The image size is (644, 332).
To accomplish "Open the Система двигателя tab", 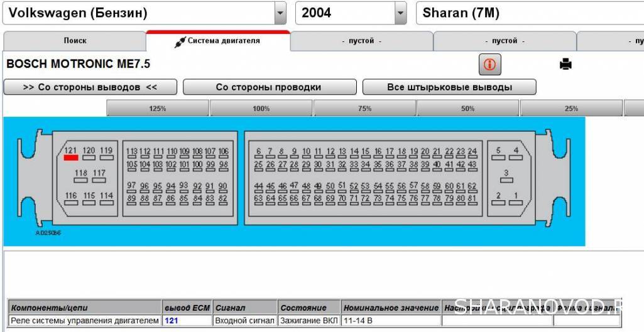I will [x=218, y=41].
